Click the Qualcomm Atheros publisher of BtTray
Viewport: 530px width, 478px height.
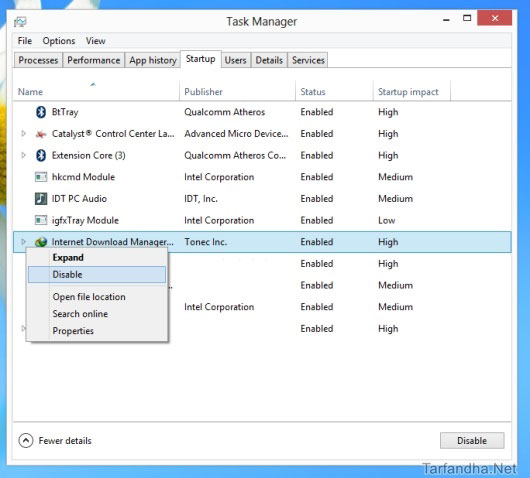tap(224, 112)
